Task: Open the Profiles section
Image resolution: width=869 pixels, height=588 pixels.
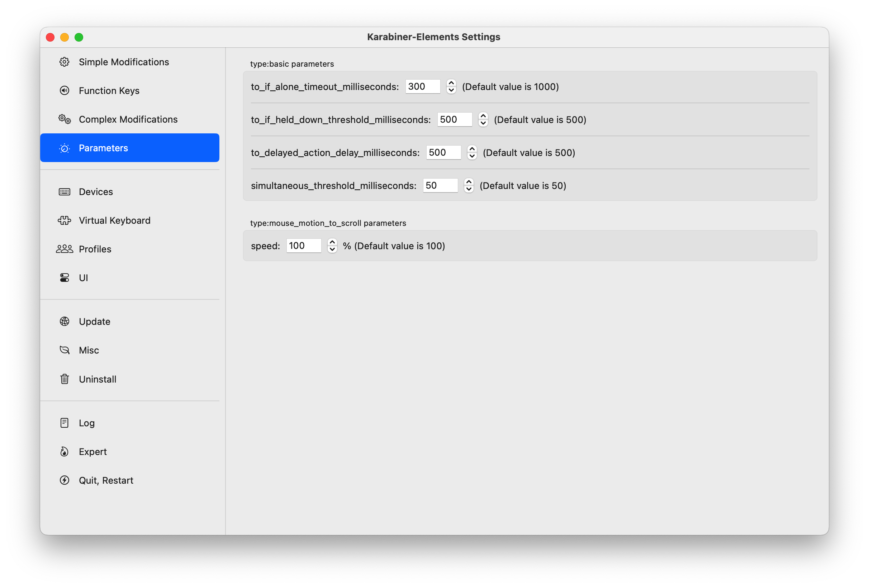Action: (x=129, y=249)
